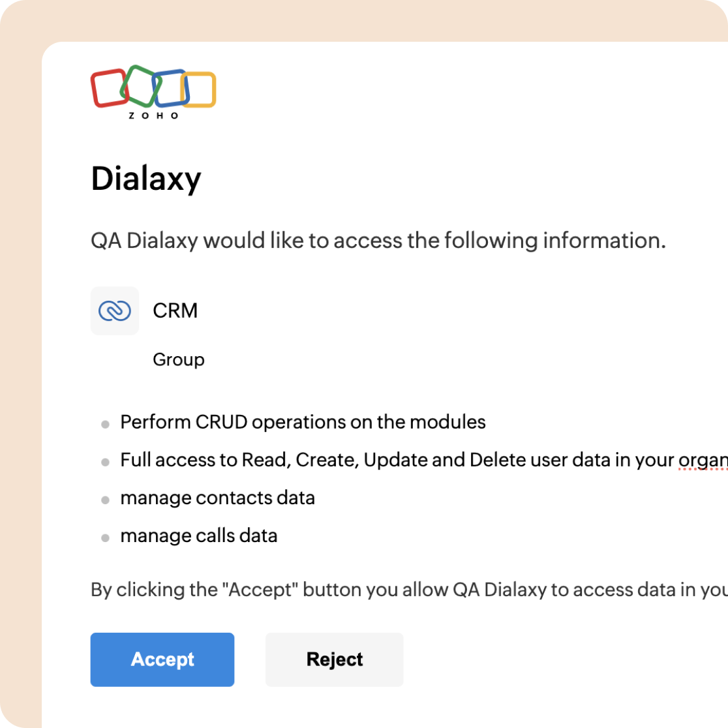Click the manage contacts data permission
Image resolution: width=728 pixels, height=728 pixels.
[217, 498]
